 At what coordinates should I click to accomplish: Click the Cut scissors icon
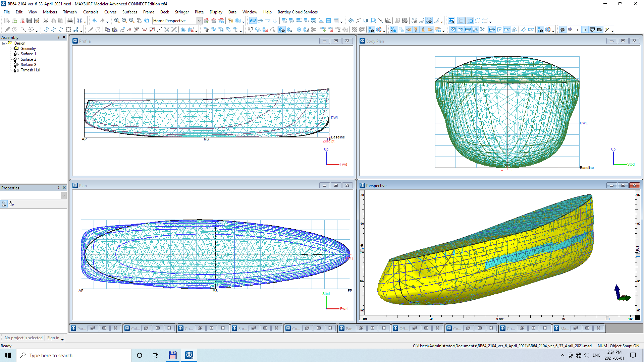point(46,21)
